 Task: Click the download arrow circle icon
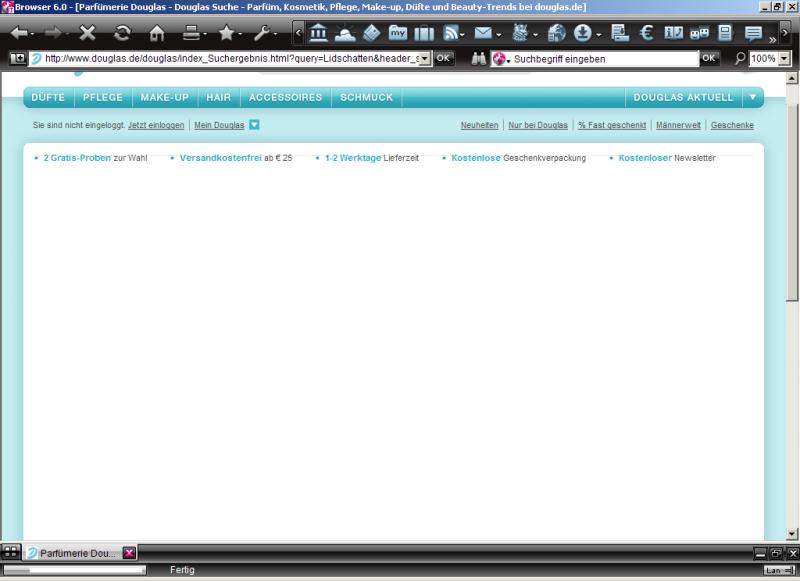(x=582, y=33)
